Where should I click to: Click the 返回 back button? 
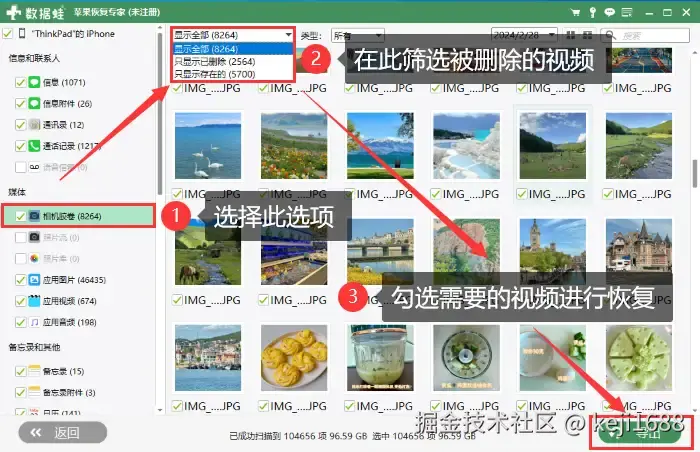(62, 432)
